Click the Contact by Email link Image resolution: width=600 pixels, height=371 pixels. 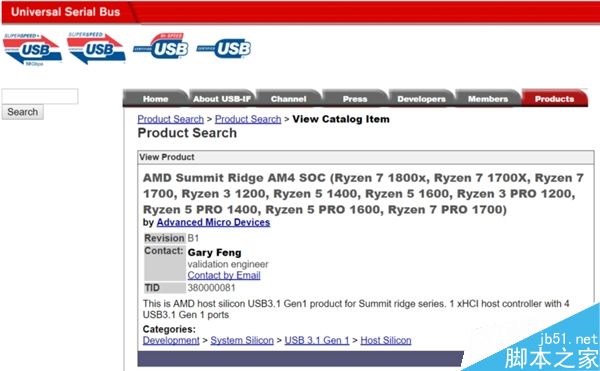224,275
